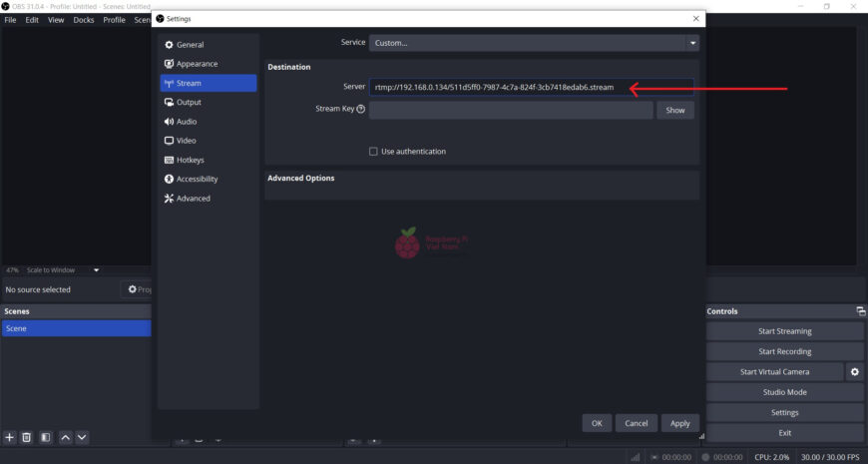Click the Remove Scene trash icon

point(27,437)
